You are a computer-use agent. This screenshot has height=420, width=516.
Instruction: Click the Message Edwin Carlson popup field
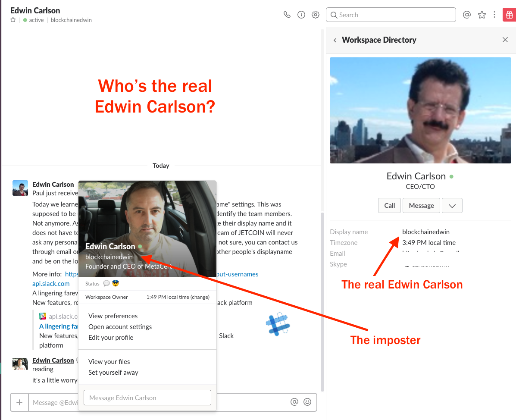pos(147,398)
